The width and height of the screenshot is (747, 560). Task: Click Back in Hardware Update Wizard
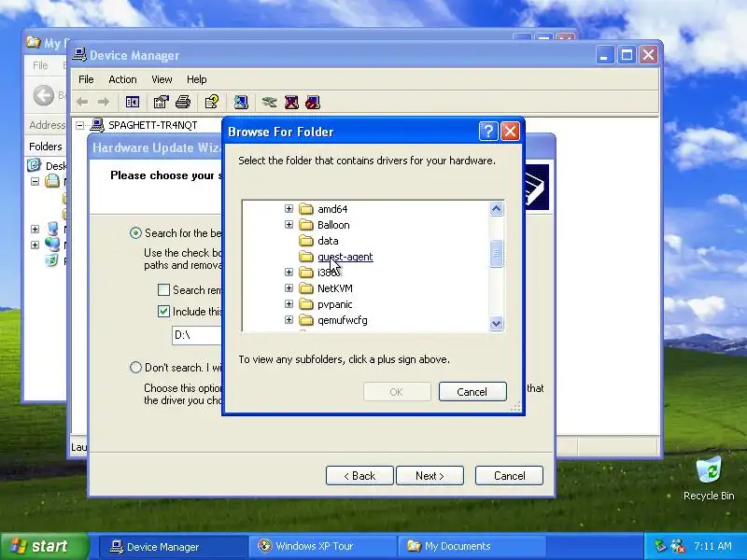click(359, 476)
